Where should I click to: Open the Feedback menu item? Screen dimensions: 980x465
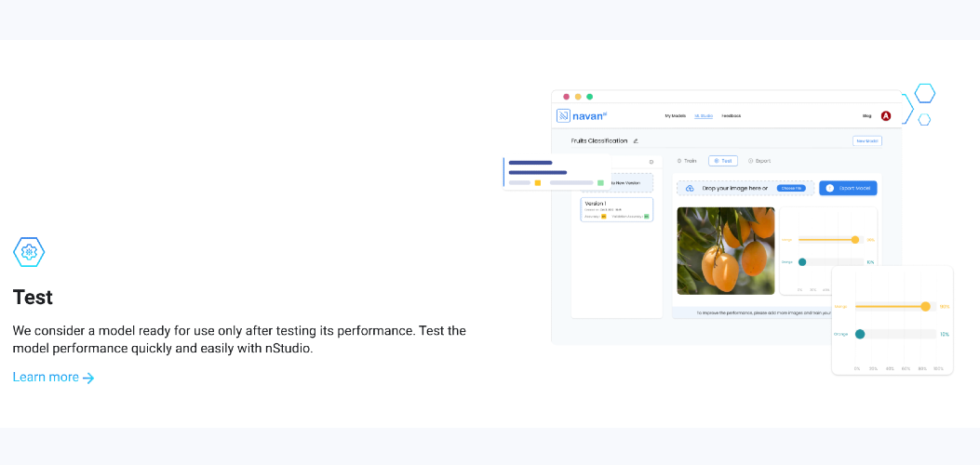732,116
